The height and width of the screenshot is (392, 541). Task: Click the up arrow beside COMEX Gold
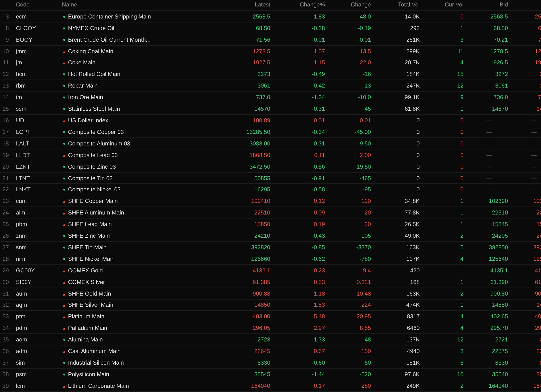point(64,271)
